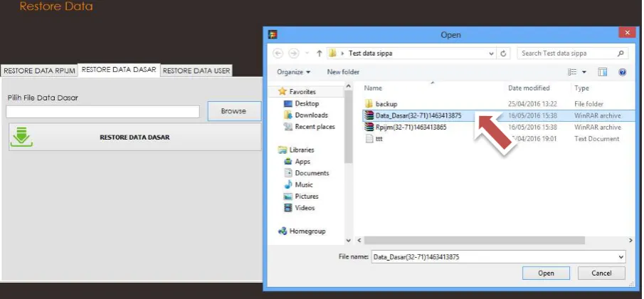
Task: Select the RESTORE DATA DASAR tab
Action: pyautogui.click(x=119, y=70)
